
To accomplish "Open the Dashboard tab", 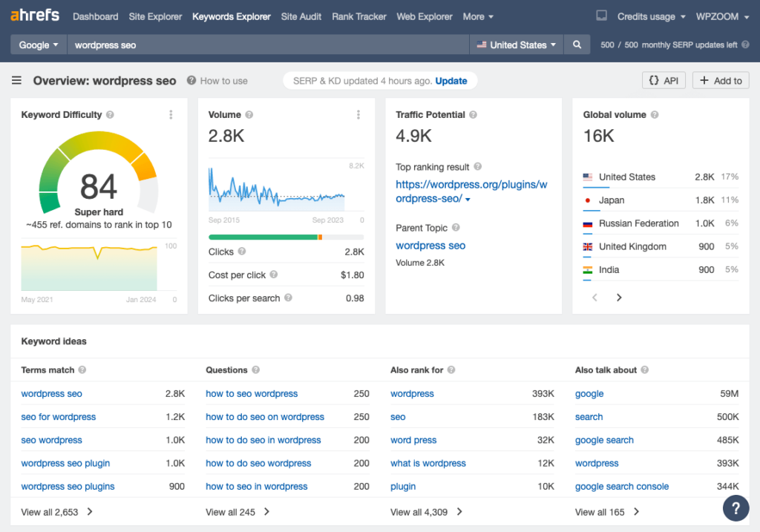I will 96,16.
